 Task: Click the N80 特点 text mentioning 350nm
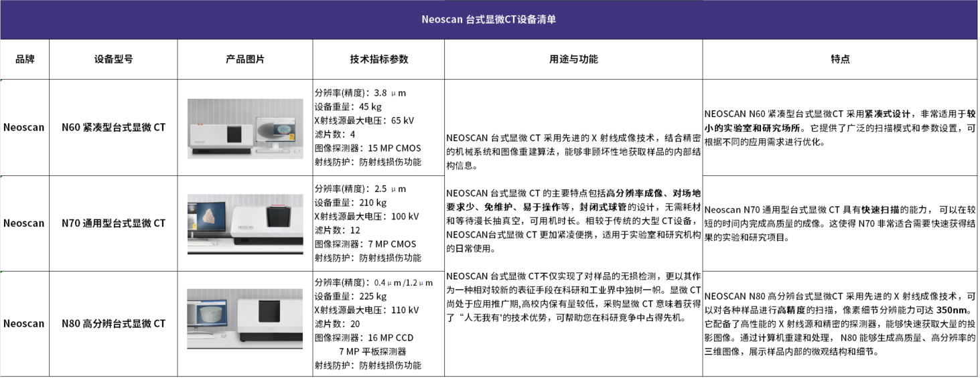[x=839, y=324]
